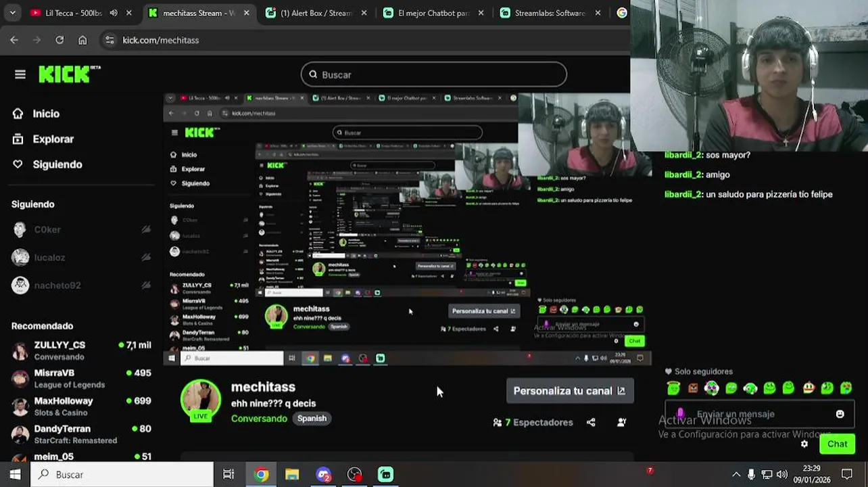Go to Inicio in Kick sidebar
The width and height of the screenshot is (868, 487).
coord(46,114)
